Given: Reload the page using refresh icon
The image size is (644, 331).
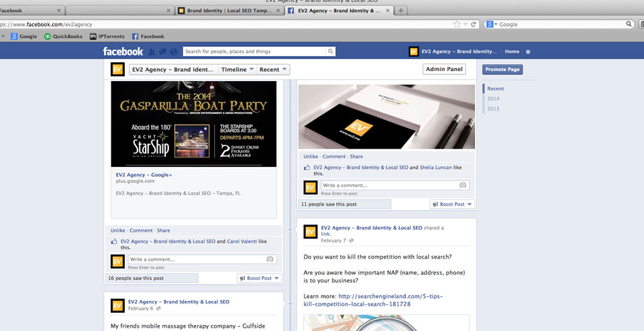Looking at the screenshot, I should (473, 24).
